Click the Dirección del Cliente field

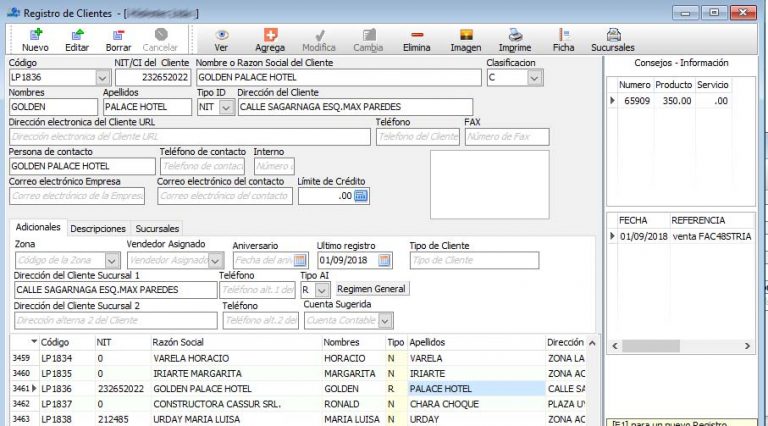pyautogui.click(x=356, y=107)
